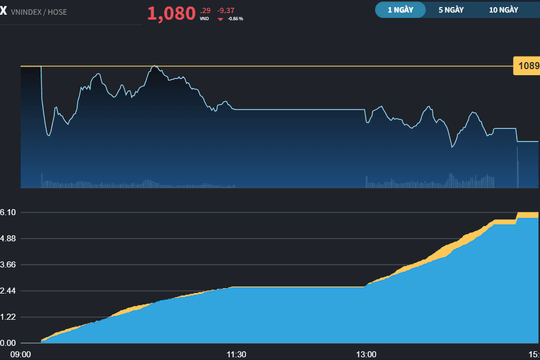Viewport: 540px width, 360px height.
Task: Click the 09:00 time axis label
Action: 21,354
